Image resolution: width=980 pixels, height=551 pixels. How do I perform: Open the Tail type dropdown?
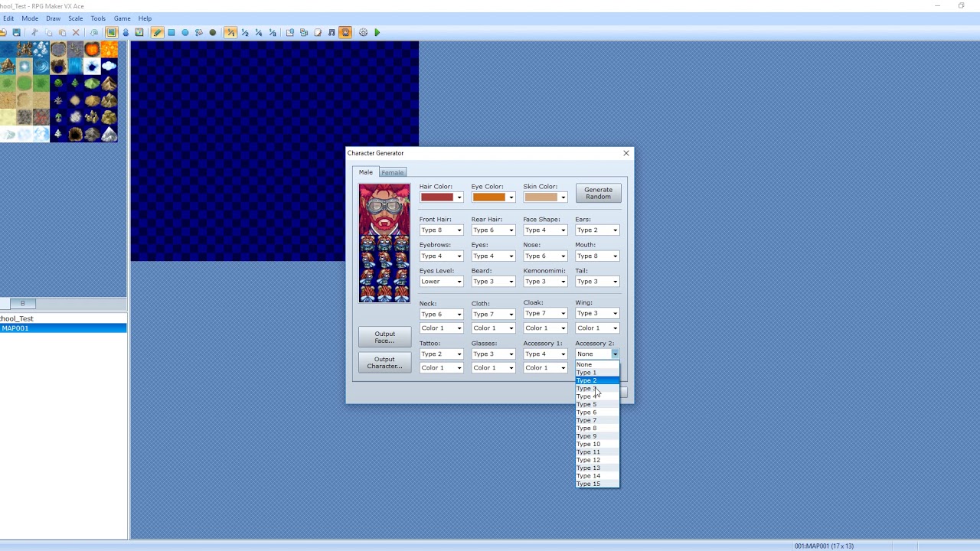pos(597,282)
